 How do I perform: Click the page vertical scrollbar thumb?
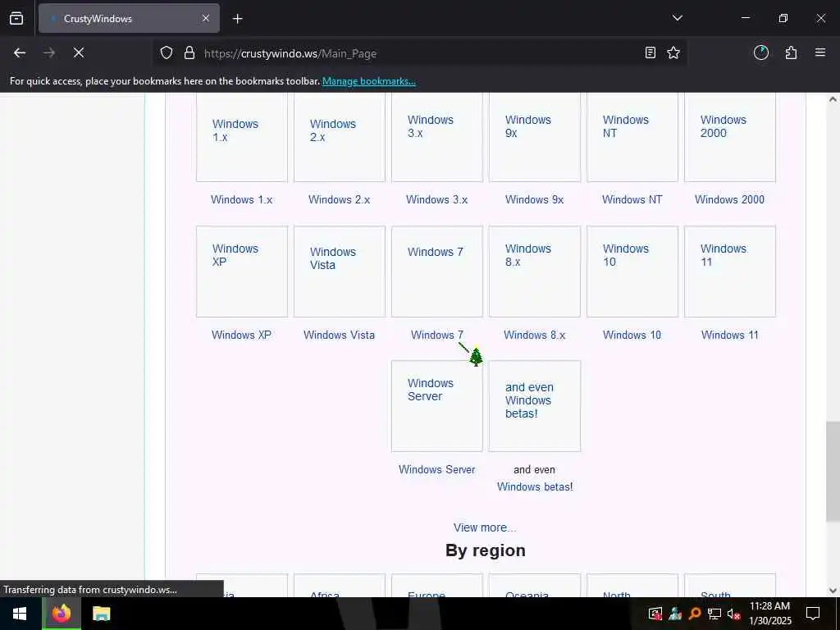point(833,472)
